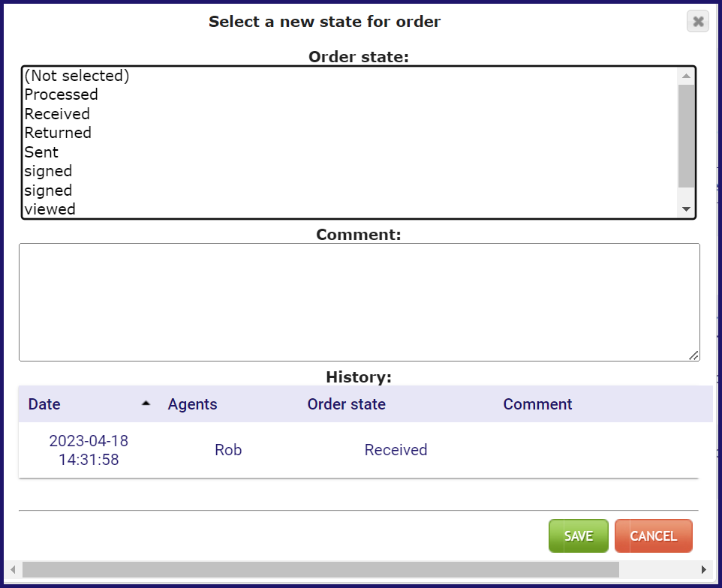Select the Returned state in the list

pos(58,133)
